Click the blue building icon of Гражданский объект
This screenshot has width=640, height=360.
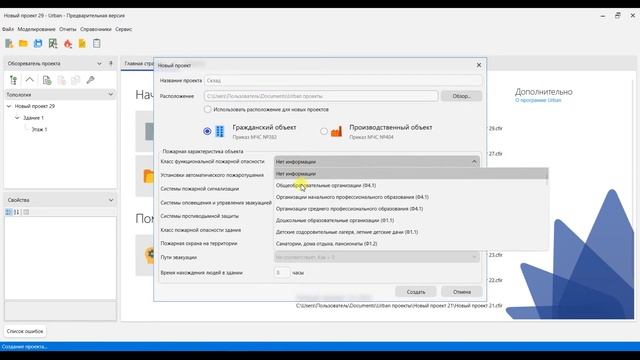(220, 131)
